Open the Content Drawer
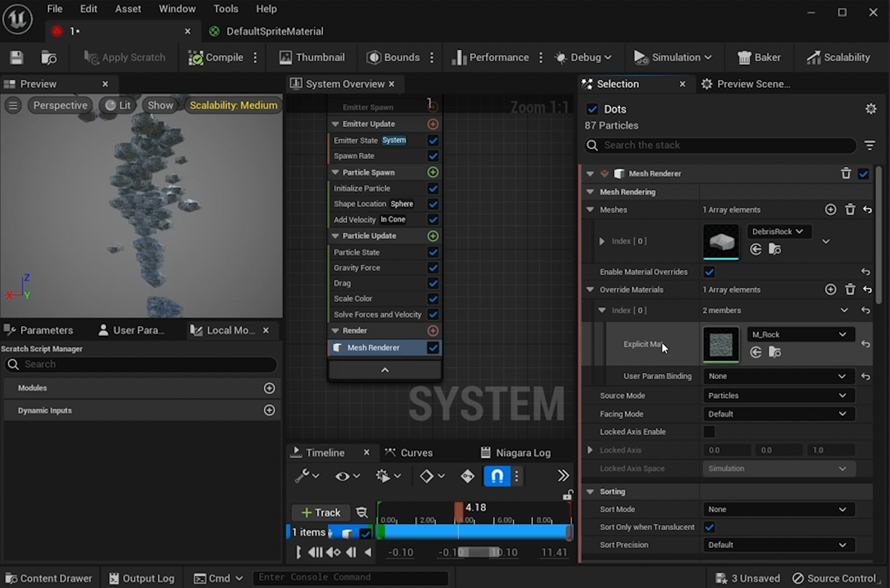 tap(48, 578)
